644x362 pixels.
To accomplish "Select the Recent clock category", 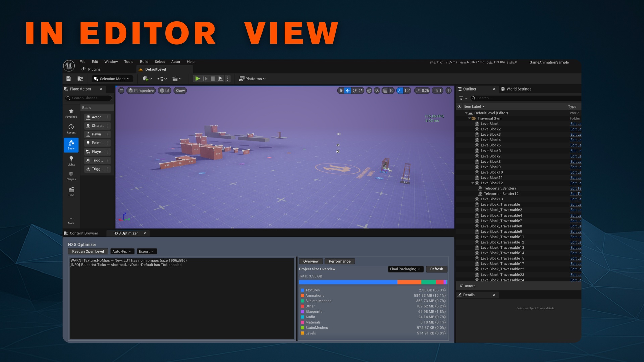I will 71,129.
